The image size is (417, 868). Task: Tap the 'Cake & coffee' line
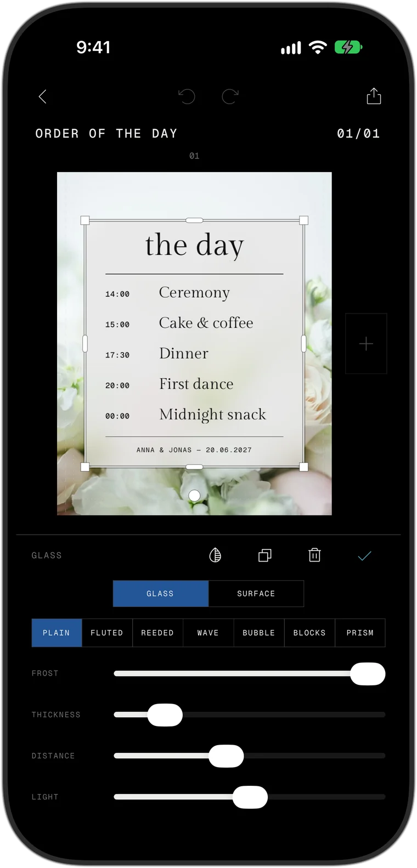point(206,323)
